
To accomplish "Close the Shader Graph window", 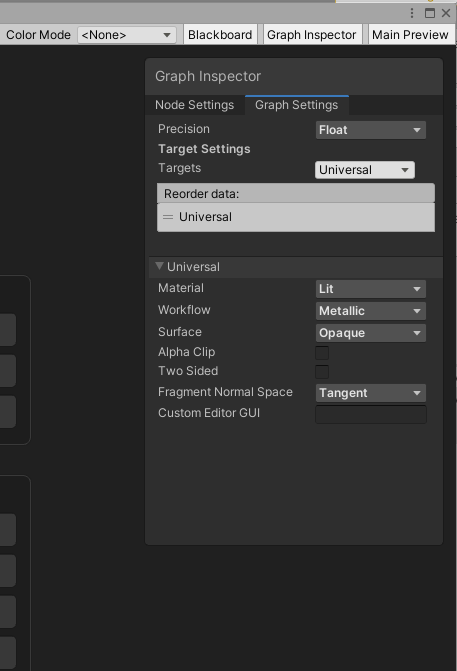I will point(446,13).
